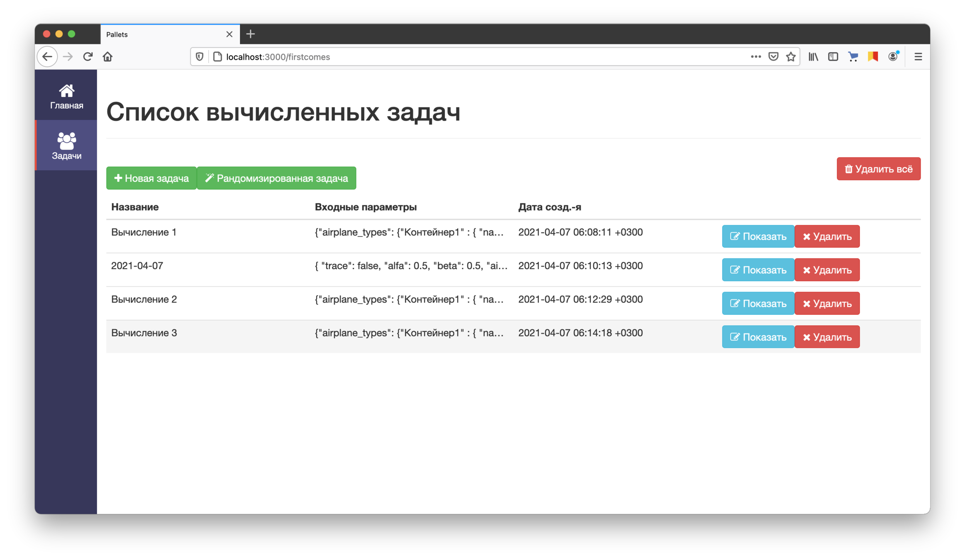Click the Новая задача button
Viewport: 965px width, 560px height.
[151, 178]
